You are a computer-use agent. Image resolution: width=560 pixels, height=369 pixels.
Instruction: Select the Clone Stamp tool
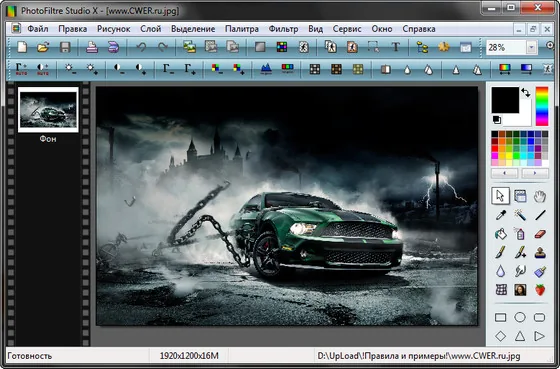tap(540, 253)
